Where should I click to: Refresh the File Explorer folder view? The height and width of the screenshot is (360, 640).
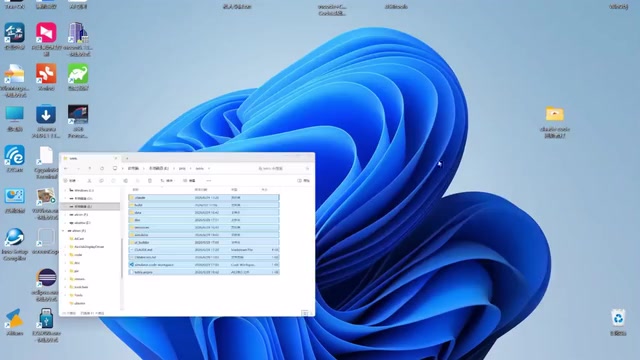click(102, 168)
